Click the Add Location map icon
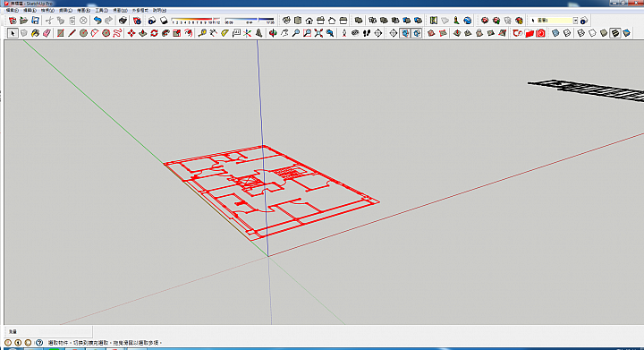Viewport: 644px width, 350px height. 433,20
